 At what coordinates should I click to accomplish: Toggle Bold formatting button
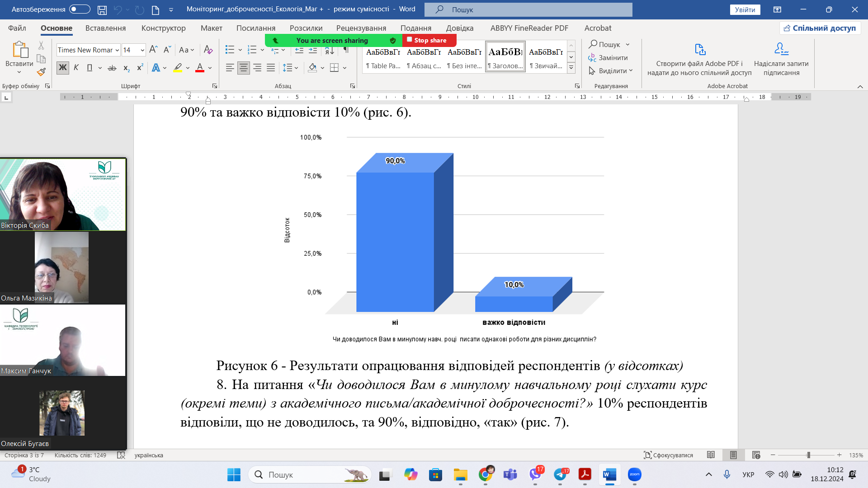coord(62,68)
